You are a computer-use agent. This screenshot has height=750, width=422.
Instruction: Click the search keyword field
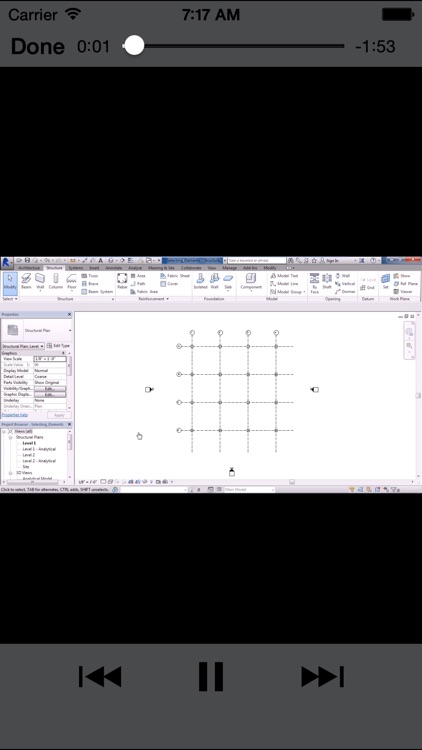coord(256,261)
